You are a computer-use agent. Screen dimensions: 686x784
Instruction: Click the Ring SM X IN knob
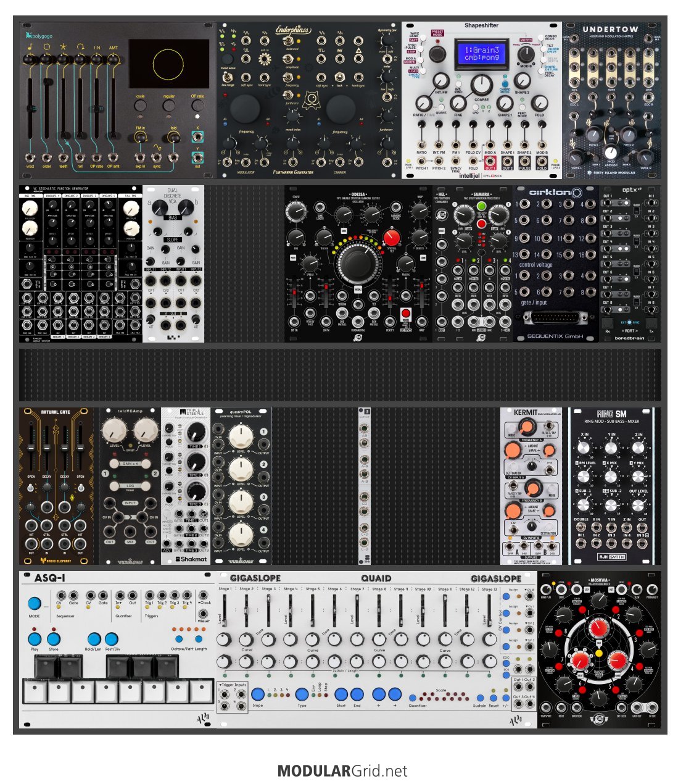[x=584, y=449]
